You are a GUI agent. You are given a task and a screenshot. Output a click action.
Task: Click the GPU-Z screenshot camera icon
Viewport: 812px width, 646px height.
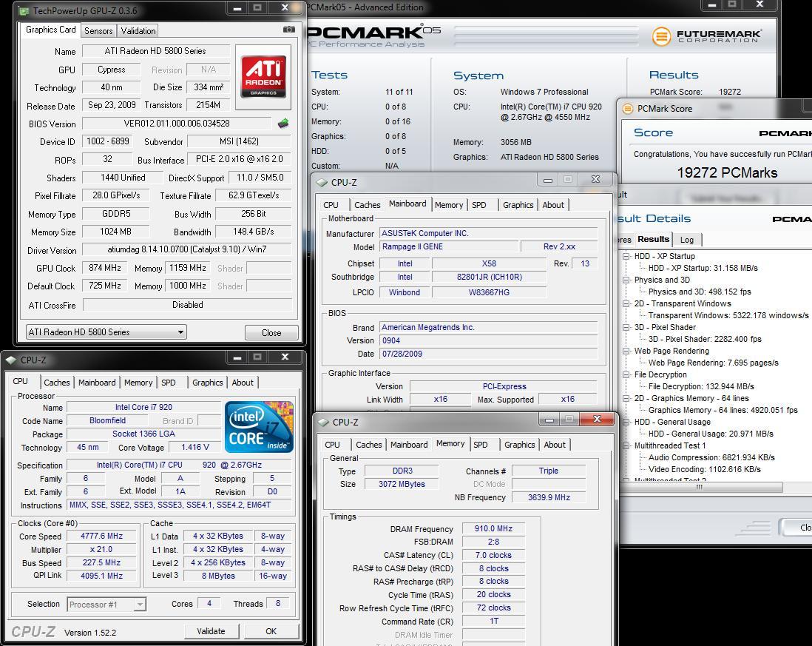point(289,30)
